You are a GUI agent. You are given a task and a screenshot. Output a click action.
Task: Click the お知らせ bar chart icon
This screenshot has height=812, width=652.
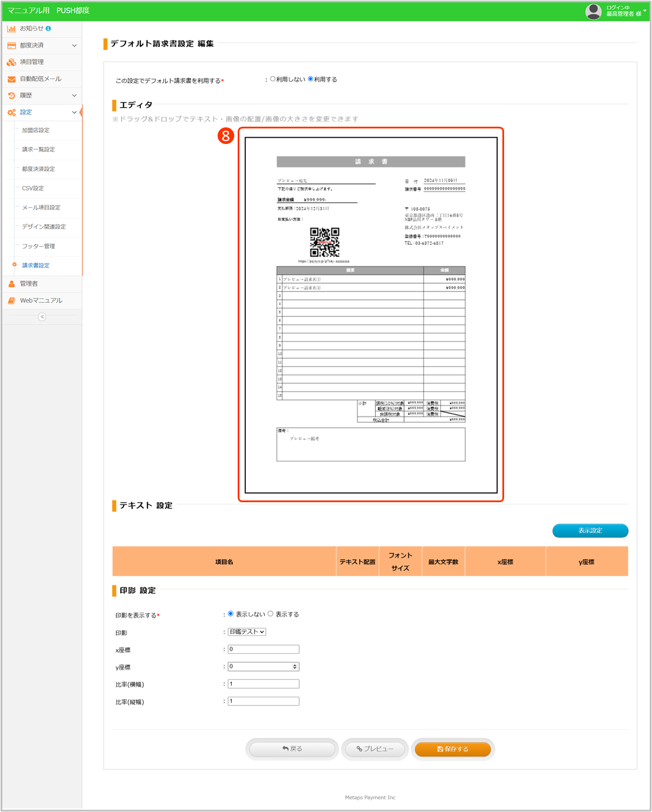(x=12, y=29)
